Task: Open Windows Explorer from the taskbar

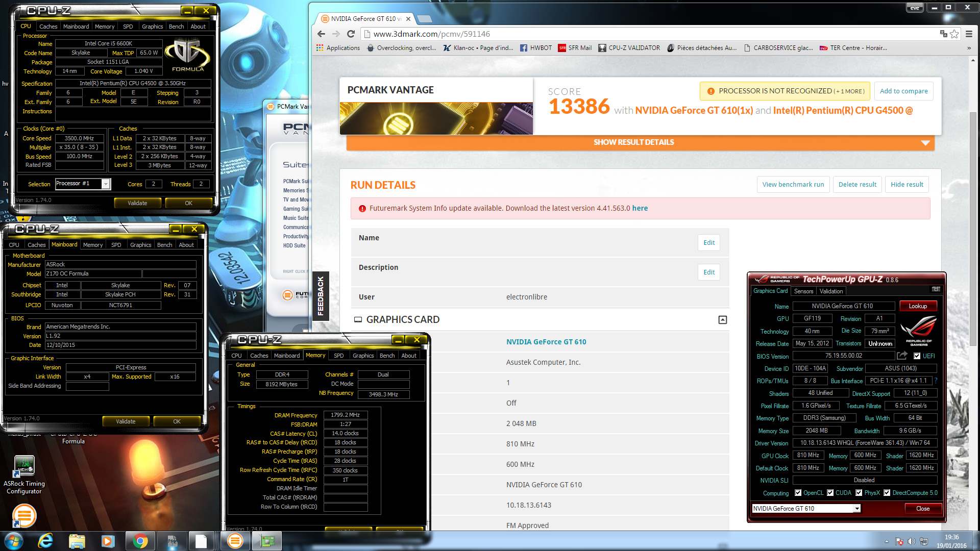Action: 77,541
